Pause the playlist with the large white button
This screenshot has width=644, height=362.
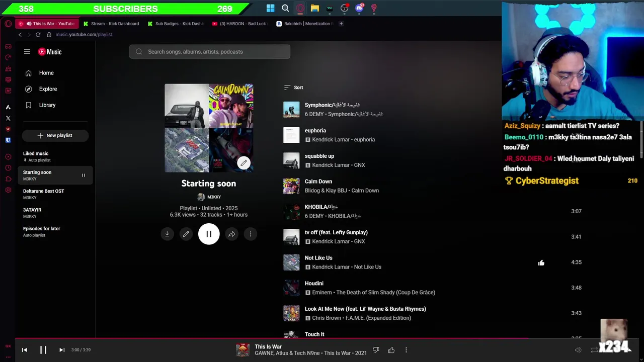[209, 234]
